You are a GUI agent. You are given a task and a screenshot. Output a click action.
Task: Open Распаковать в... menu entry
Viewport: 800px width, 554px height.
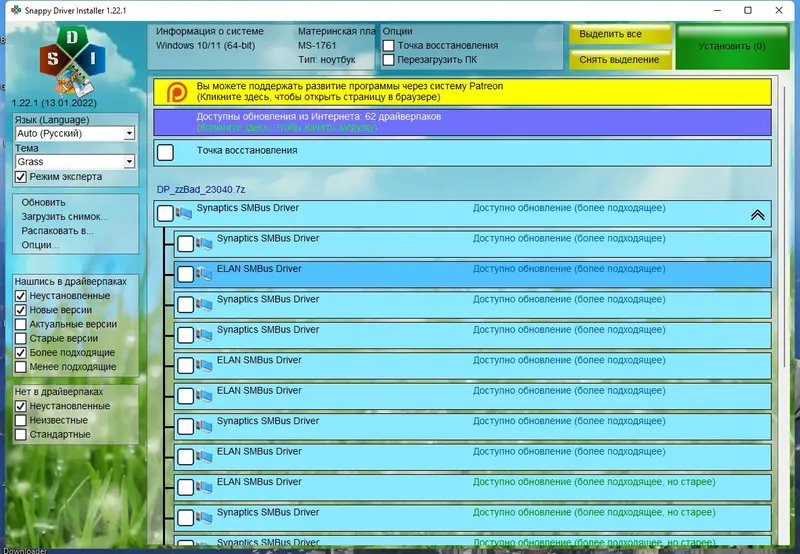click(x=57, y=231)
